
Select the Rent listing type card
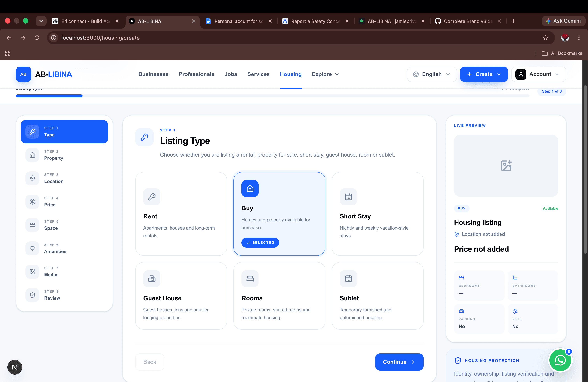[181, 214]
